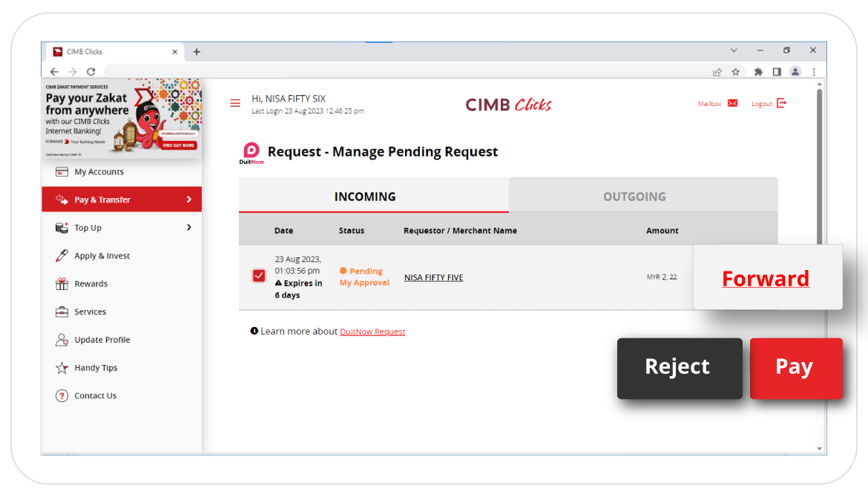Screen dimensions: 868x497
Task: Reload the page with browser refresh icon
Action: point(91,72)
